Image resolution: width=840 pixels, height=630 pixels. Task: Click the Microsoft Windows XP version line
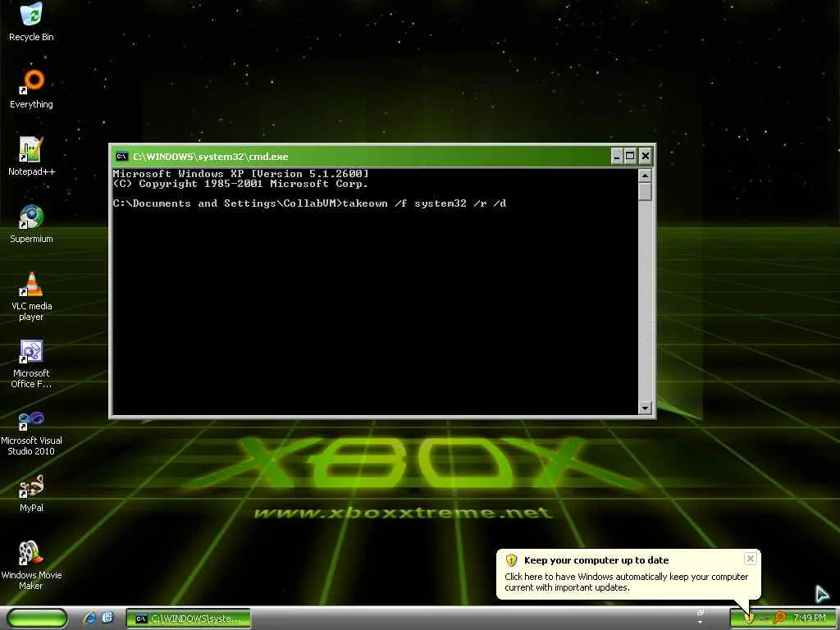240,174
